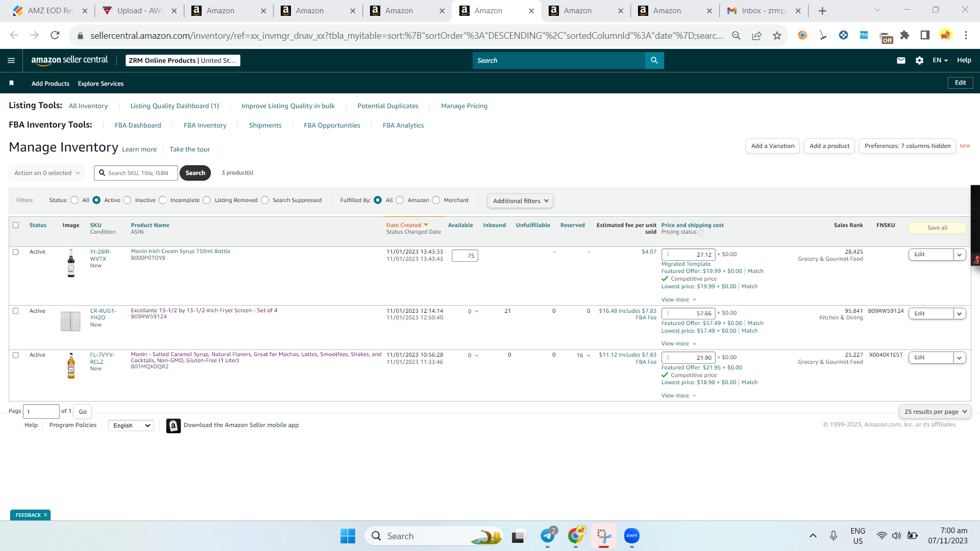Screen dimensions: 980x551
Task: Toggle the browser side panel icon
Action: (925, 35)
